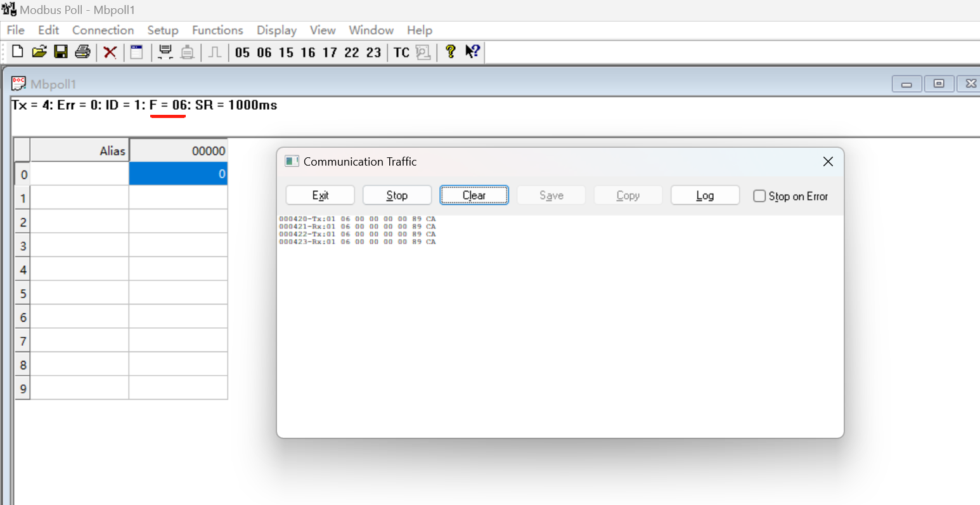Select function 06 toolbar button
The height and width of the screenshot is (505, 980).
264,53
